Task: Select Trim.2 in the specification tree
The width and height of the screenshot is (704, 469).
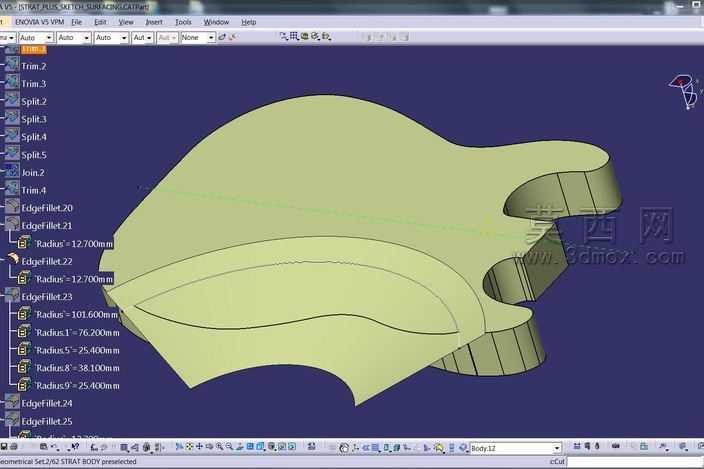Action: point(34,66)
